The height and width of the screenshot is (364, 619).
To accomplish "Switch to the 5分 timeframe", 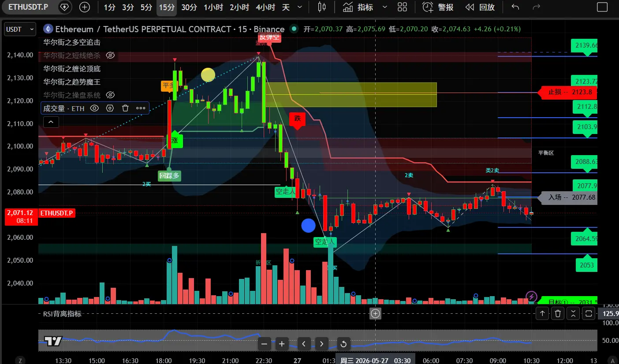I will (x=146, y=7).
